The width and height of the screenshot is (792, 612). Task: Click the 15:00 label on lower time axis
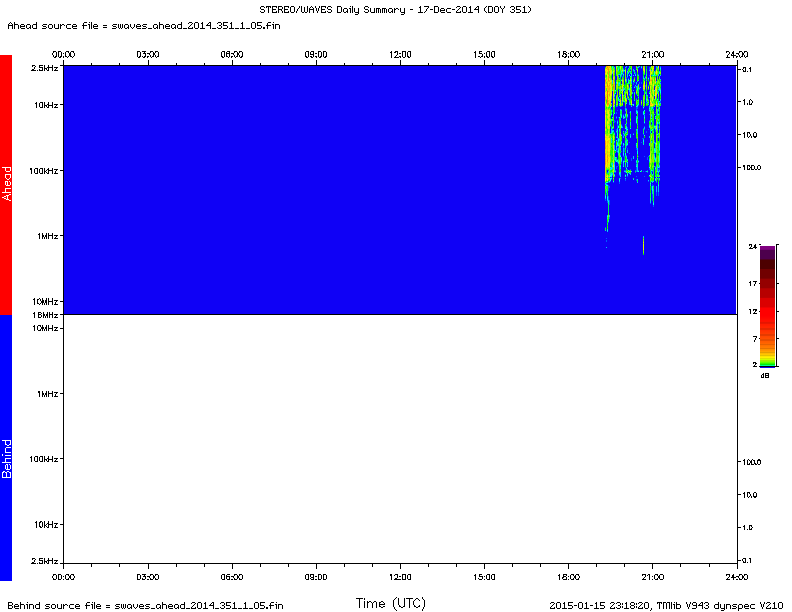tap(484, 577)
